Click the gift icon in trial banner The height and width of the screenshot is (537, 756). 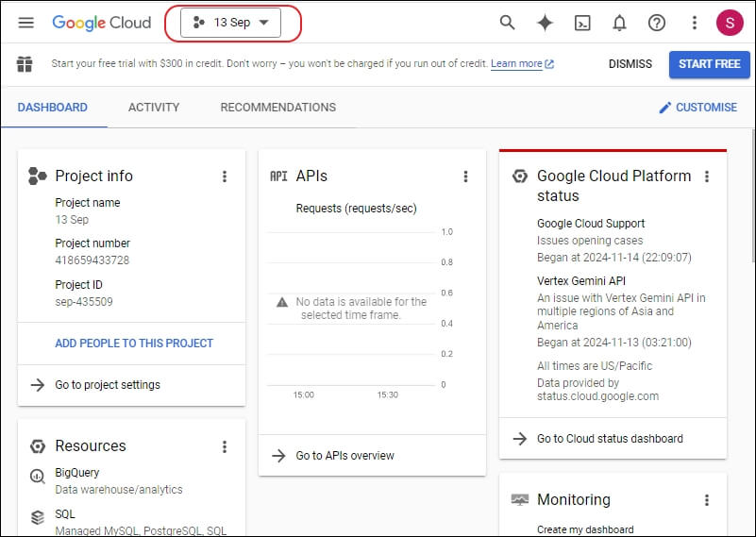[x=25, y=63]
